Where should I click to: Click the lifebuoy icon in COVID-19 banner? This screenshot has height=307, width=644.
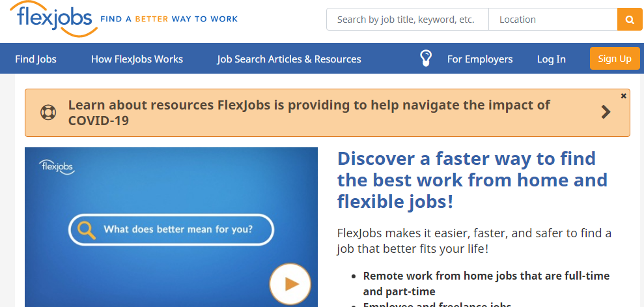coord(48,112)
